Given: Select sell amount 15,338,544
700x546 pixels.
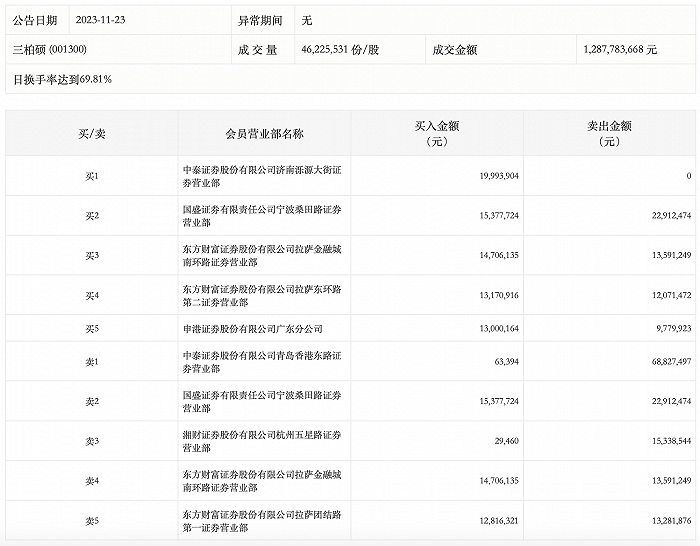Looking at the screenshot, I should coord(671,441).
